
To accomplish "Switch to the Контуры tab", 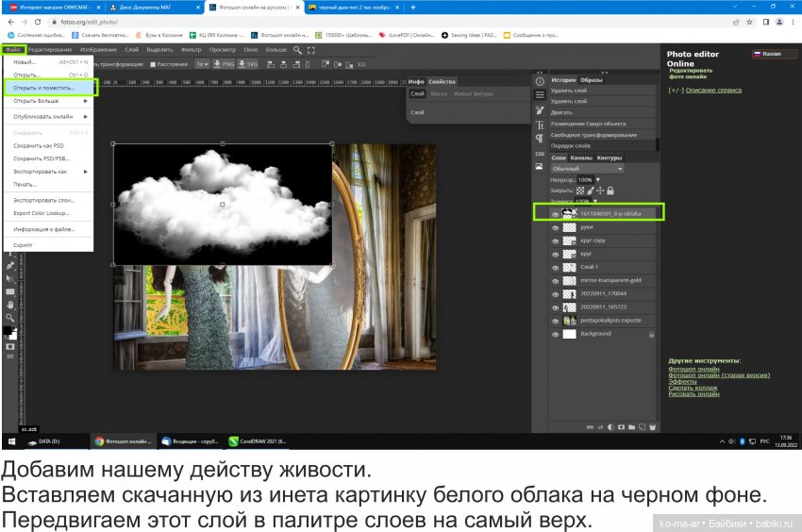I will coord(610,158).
